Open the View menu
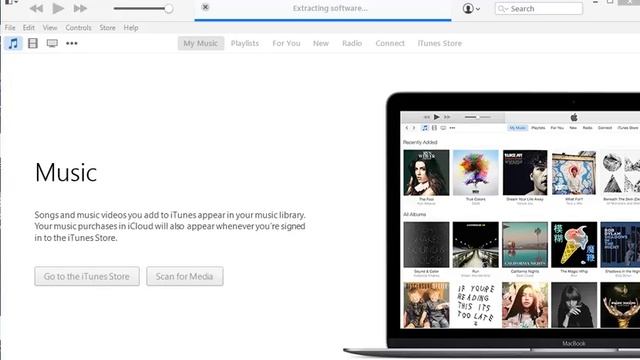This screenshot has width=640, height=360. click(50, 28)
